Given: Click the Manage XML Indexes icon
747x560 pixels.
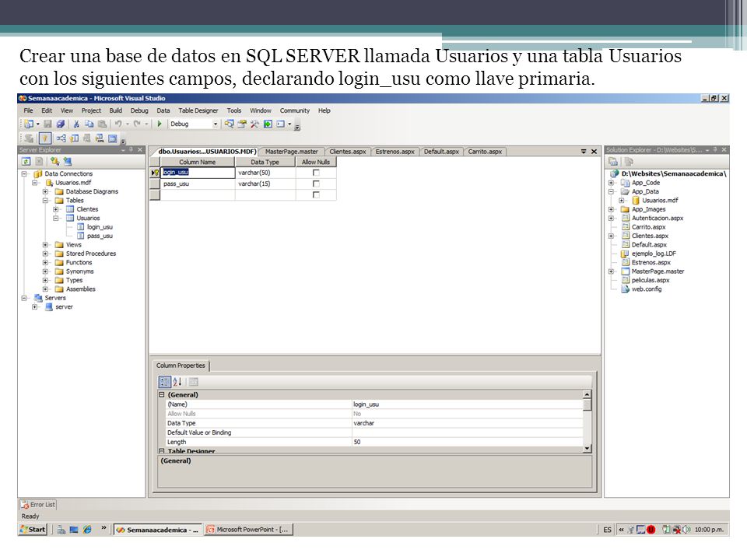Looking at the screenshot, I should pos(100,138).
